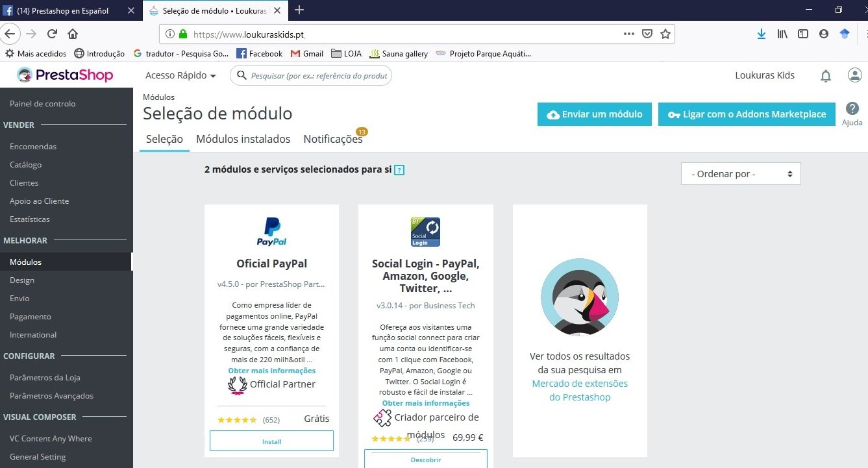The width and height of the screenshot is (868, 468).
Task: Open the 'Ordenar por' sort dropdown
Action: pos(741,174)
